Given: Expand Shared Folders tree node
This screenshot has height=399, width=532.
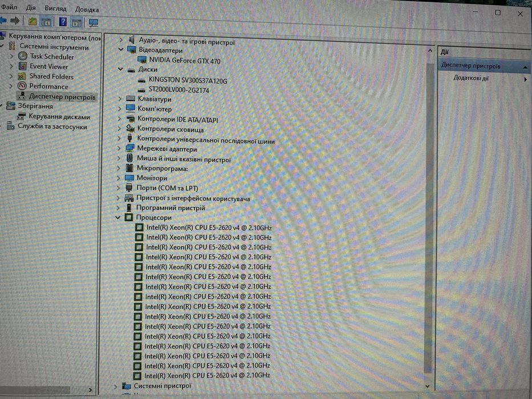Looking at the screenshot, I should click(x=11, y=76).
